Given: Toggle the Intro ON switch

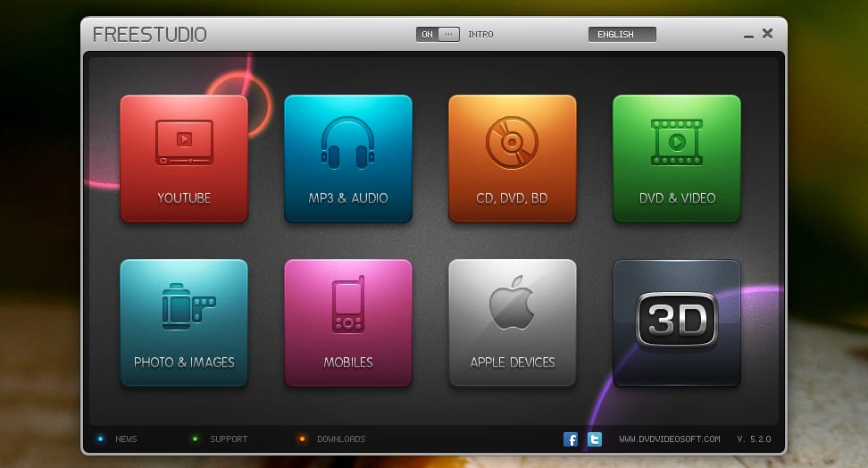Looking at the screenshot, I should click(438, 34).
